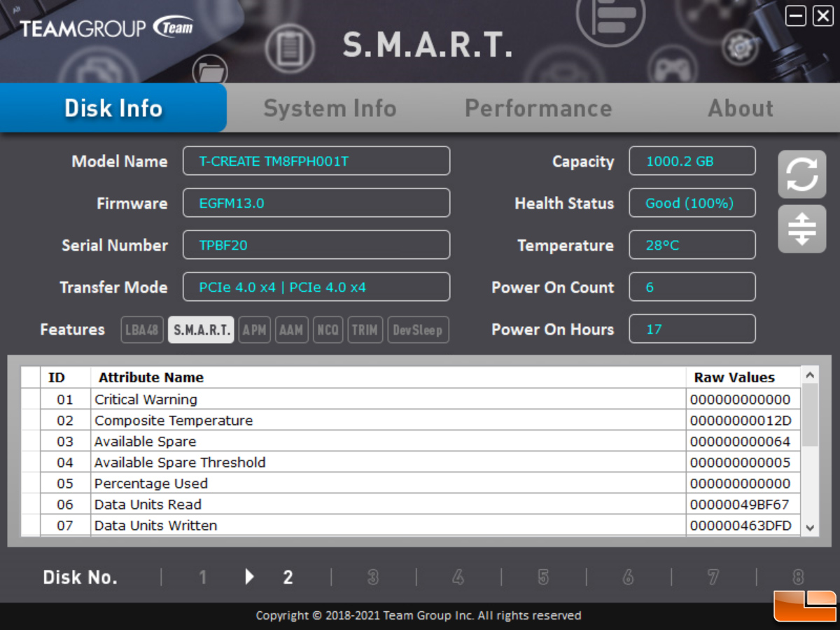Click the collapse/expand arrows icon
The image size is (840, 630).
click(802, 229)
